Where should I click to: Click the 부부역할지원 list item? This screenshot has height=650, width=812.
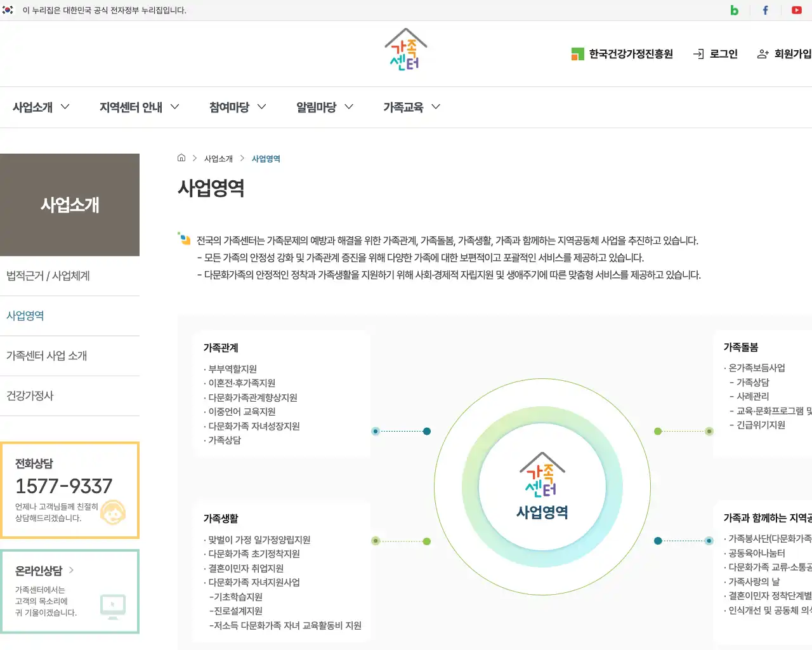pos(230,369)
